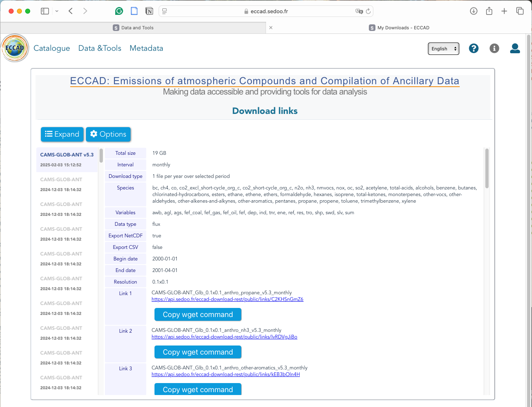Screen dimensions: 532x407
Task: Close the Data and Tools tab
Action: (271, 28)
